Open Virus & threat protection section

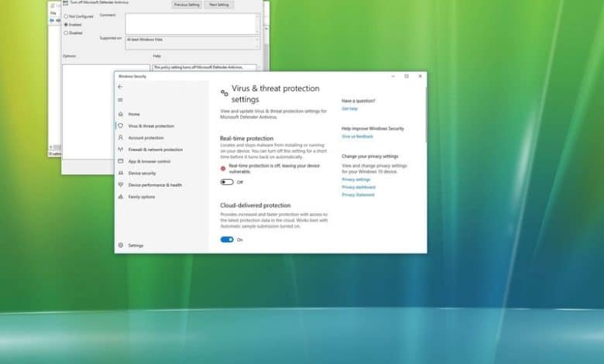151,126
